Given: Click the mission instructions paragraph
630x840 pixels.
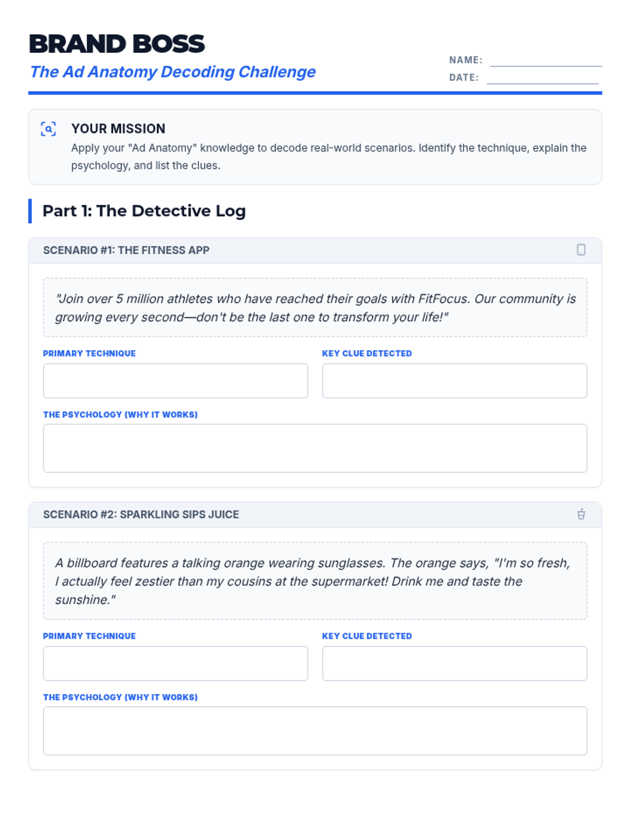Looking at the screenshot, I should (329, 156).
